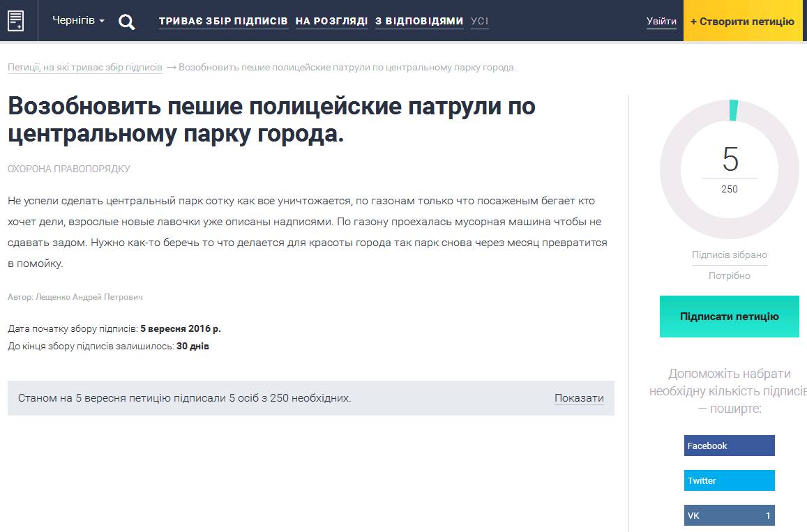Click the status text Станом на 5 вересня
807x532 pixels.
[x=184, y=398]
